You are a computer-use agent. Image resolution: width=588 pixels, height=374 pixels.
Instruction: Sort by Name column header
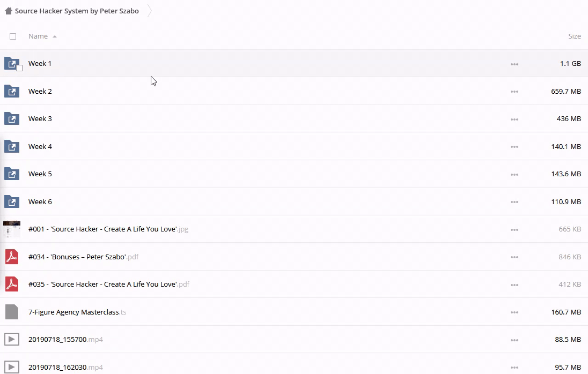[x=38, y=36]
